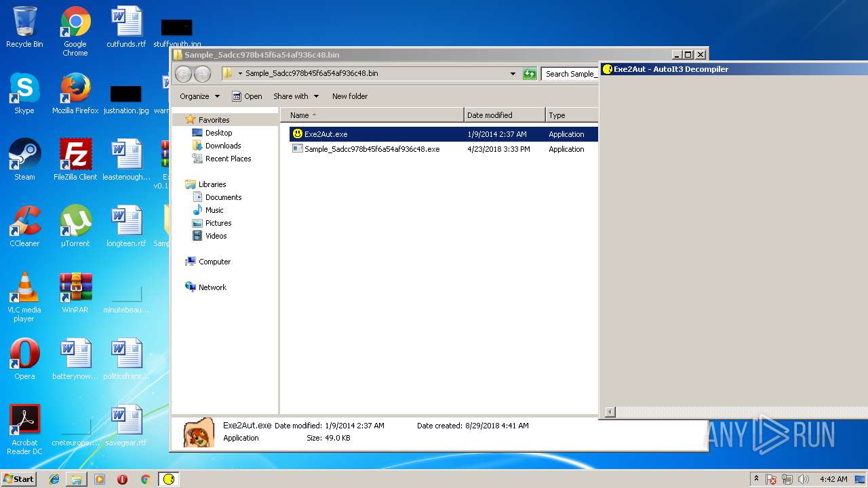Open media player taskbar icon
Viewport: 868px width, 488px height.
coord(100,479)
